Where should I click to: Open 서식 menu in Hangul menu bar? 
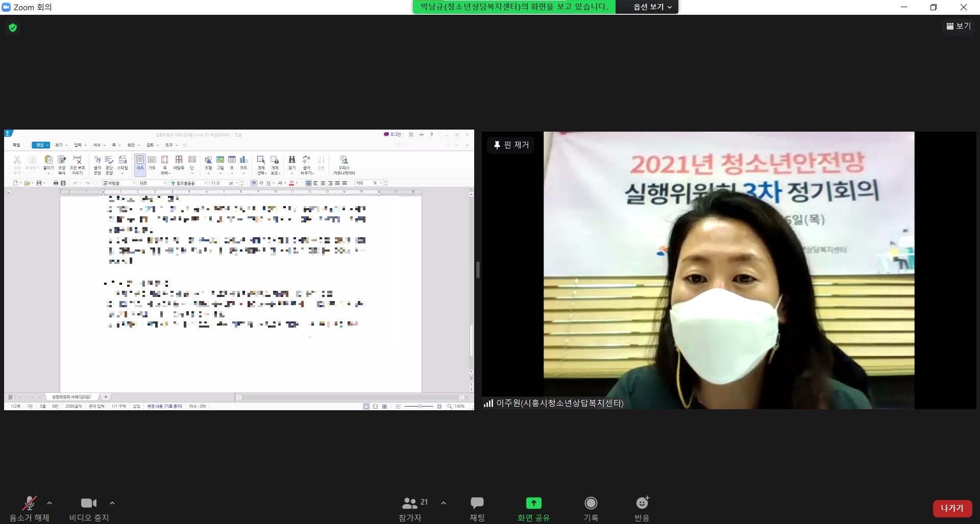[99, 145]
